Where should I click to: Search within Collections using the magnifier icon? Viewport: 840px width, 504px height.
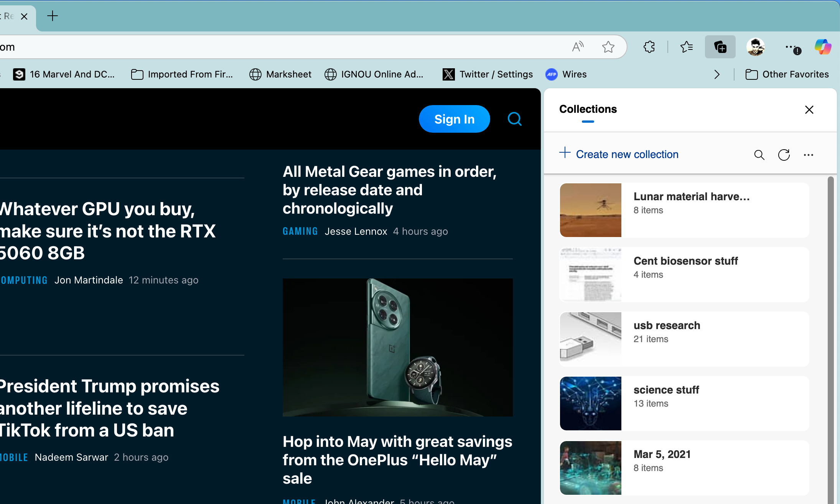coord(759,155)
